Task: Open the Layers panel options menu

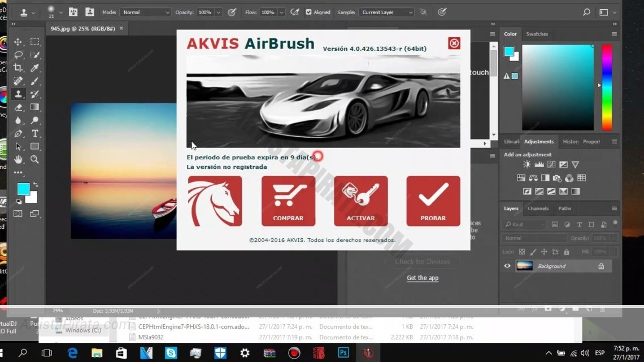Action: (x=614, y=208)
